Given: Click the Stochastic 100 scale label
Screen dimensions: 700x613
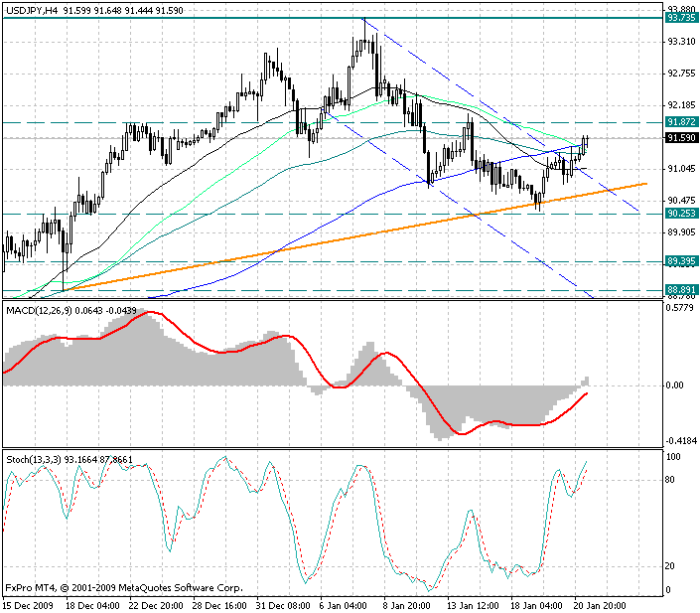Looking at the screenshot, I should point(673,457).
